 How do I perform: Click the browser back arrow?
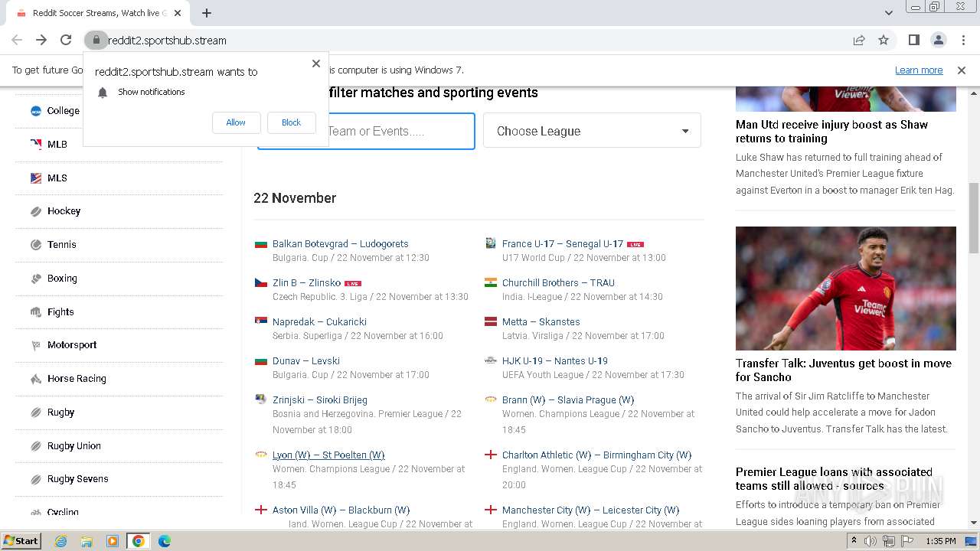17,40
